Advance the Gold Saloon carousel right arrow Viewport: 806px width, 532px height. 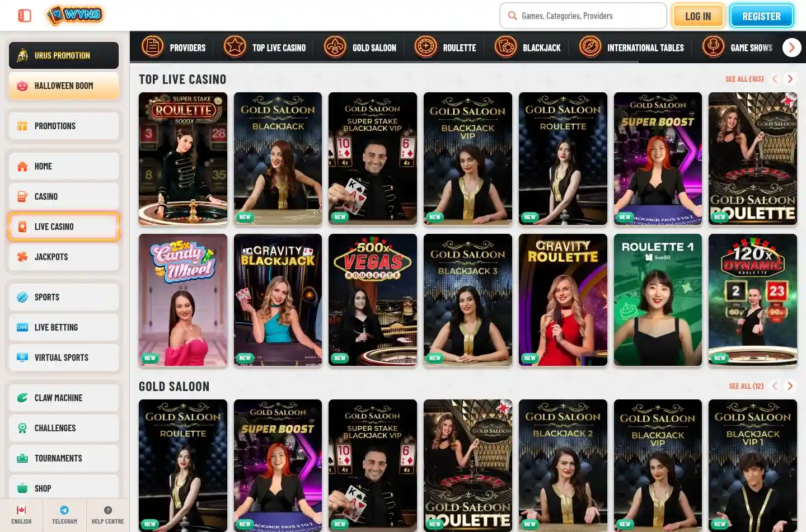point(790,385)
